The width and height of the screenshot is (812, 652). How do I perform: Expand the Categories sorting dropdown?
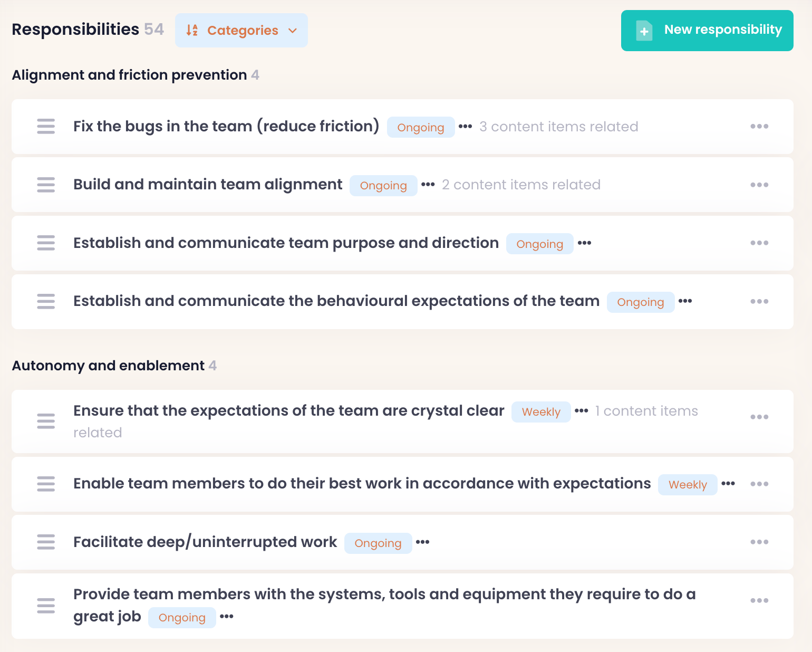(293, 31)
